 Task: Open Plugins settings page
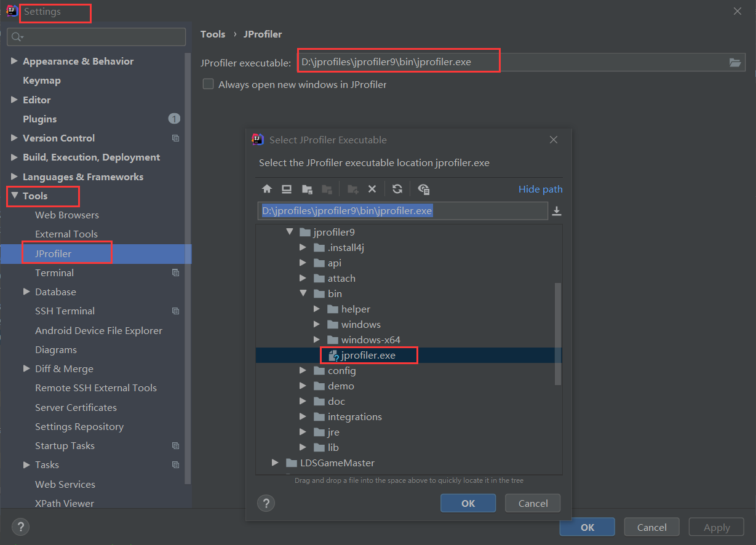tap(40, 119)
